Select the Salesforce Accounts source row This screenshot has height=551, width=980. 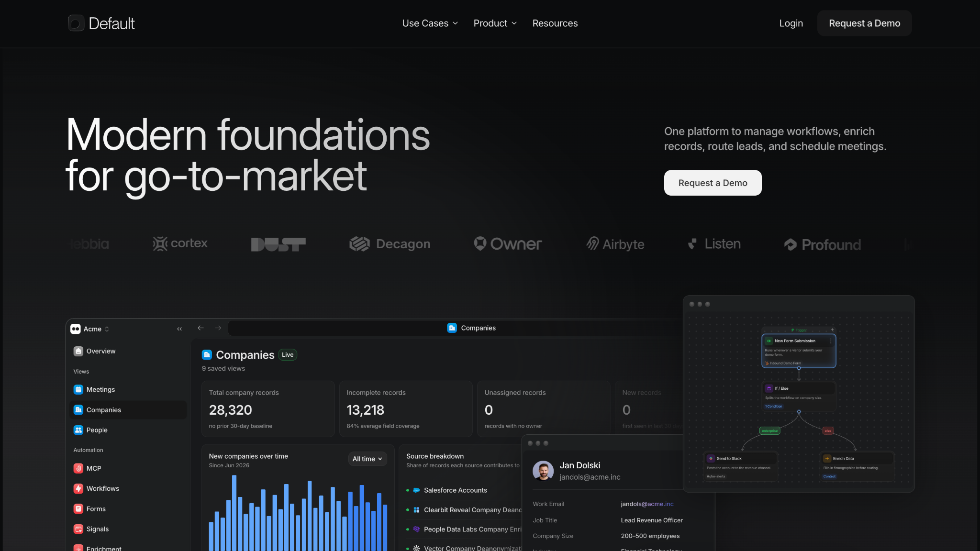tap(463, 490)
